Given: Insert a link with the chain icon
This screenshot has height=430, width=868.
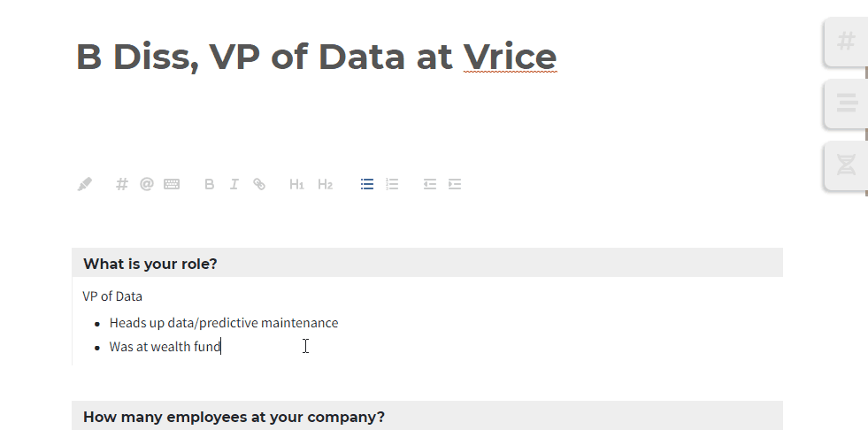Looking at the screenshot, I should (x=259, y=184).
